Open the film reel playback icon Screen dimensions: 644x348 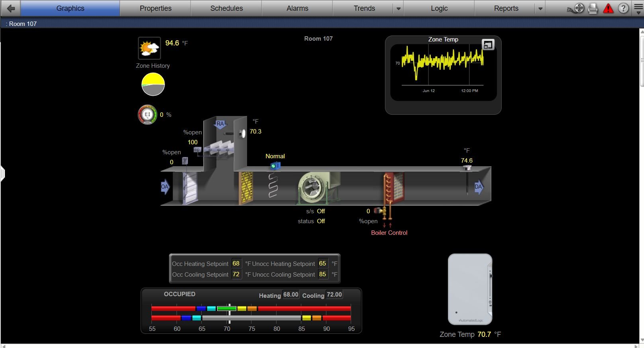pyautogui.click(x=576, y=8)
